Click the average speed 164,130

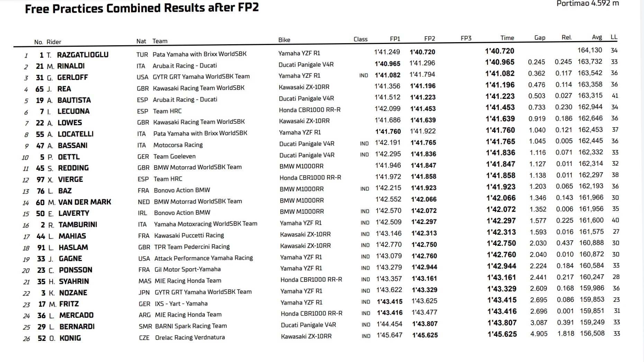point(590,50)
